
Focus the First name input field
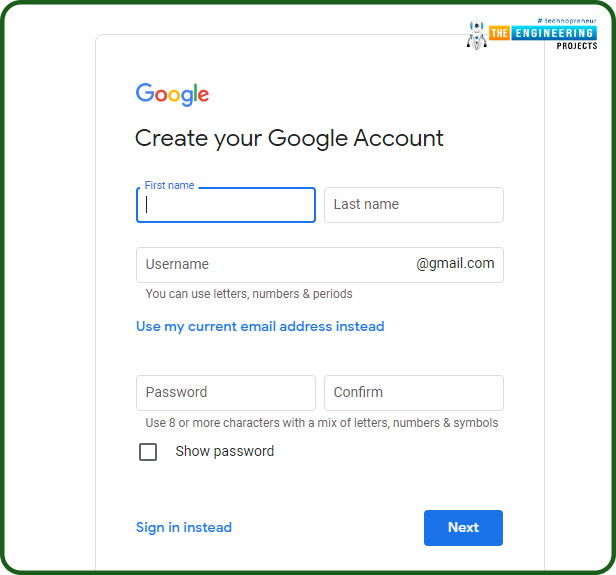(x=226, y=205)
